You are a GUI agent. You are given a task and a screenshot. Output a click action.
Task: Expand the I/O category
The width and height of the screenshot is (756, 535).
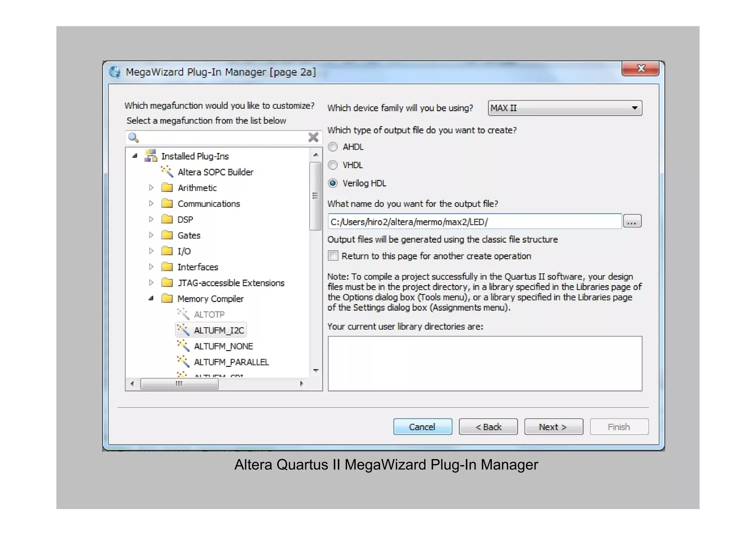click(x=151, y=251)
